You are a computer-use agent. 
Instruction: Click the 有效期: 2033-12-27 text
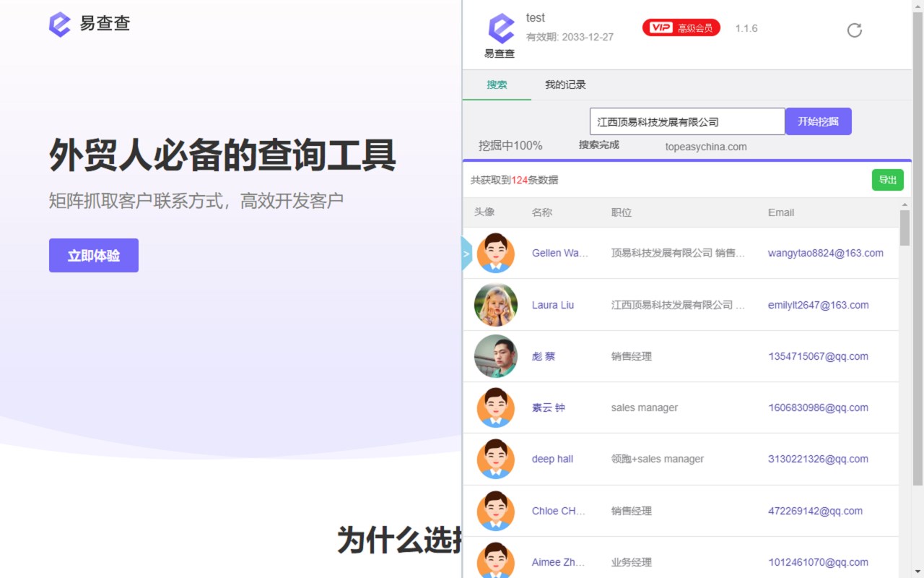point(570,37)
